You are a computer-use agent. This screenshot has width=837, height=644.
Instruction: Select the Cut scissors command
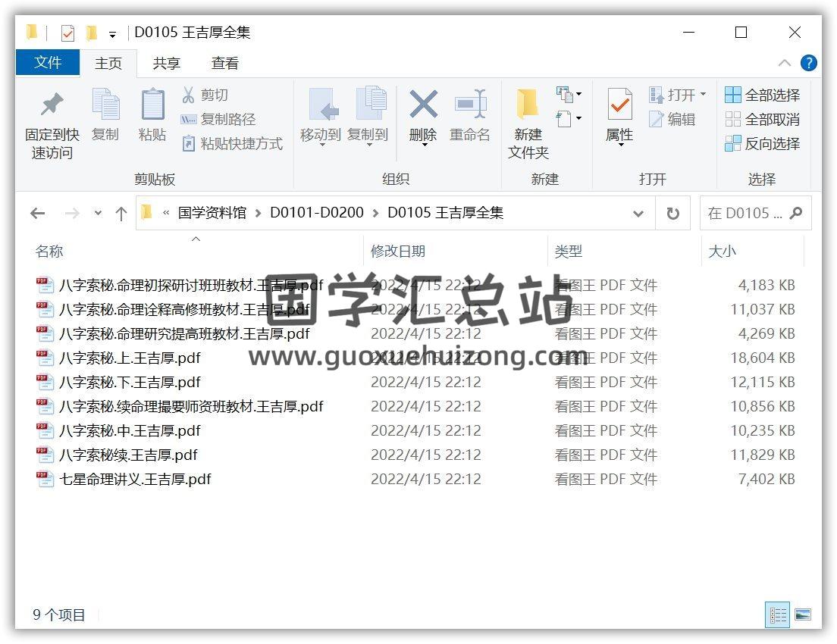(205, 95)
